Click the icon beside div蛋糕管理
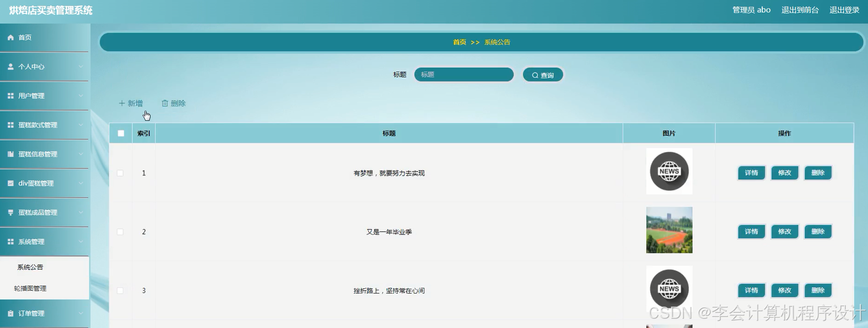Image resolution: width=868 pixels, height=328 pixels. (11, 183)
